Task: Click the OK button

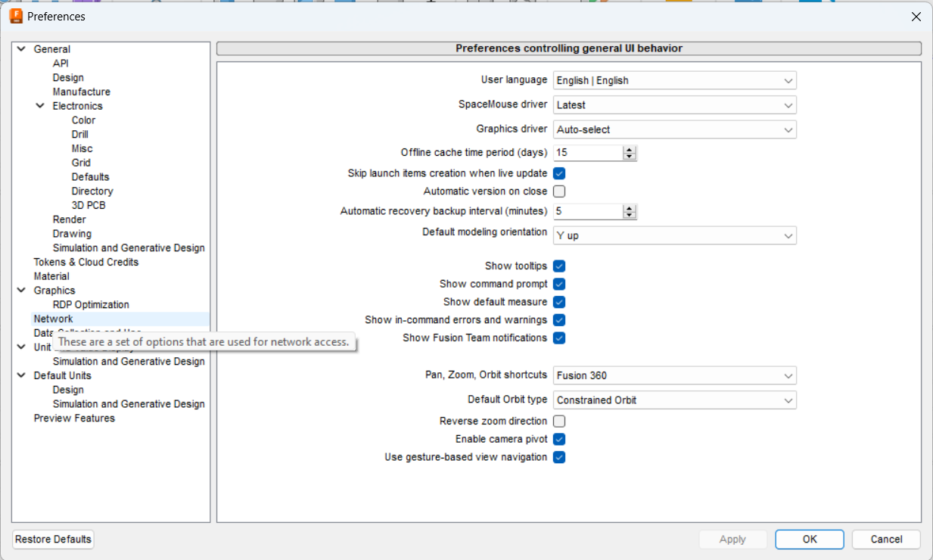Action: 810,540
